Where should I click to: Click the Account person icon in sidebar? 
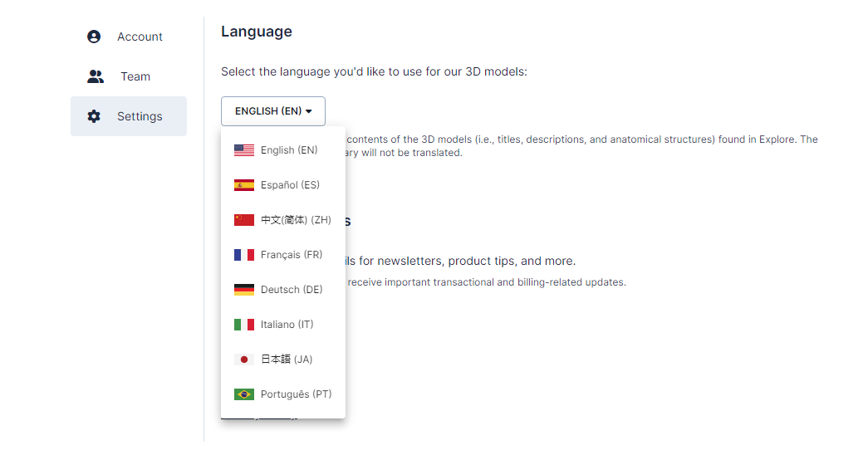click(94, 37)
